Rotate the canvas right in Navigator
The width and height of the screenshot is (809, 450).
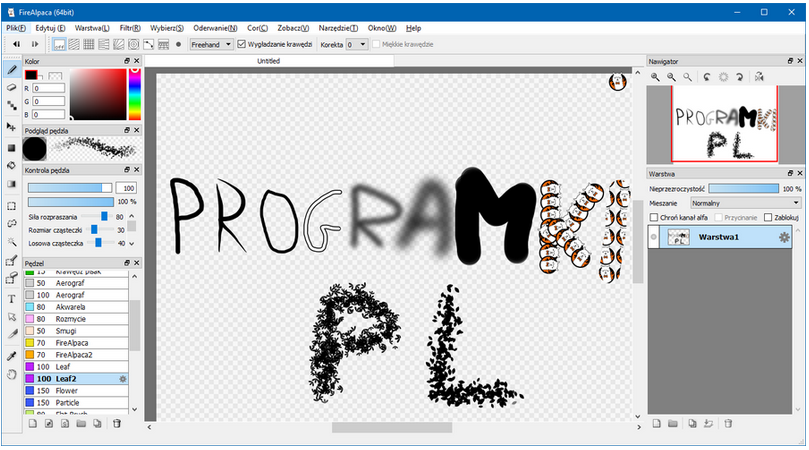[x=739, y=77]
